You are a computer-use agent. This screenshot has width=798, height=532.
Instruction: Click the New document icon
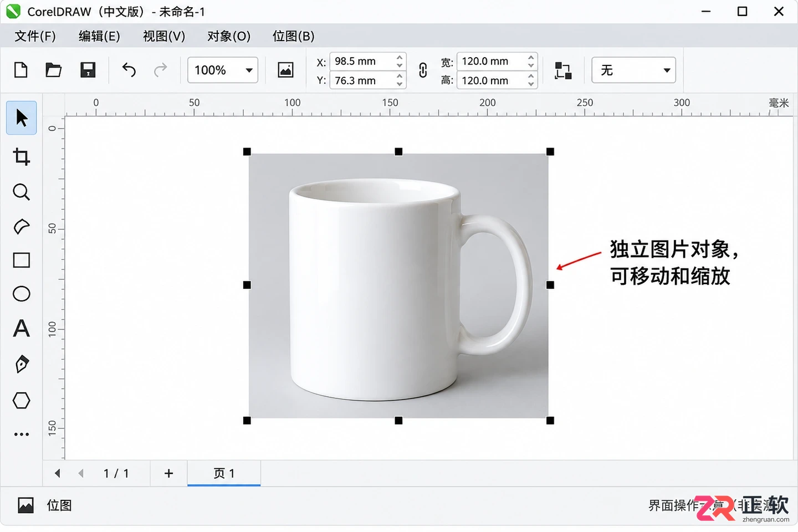pos(21,70)
